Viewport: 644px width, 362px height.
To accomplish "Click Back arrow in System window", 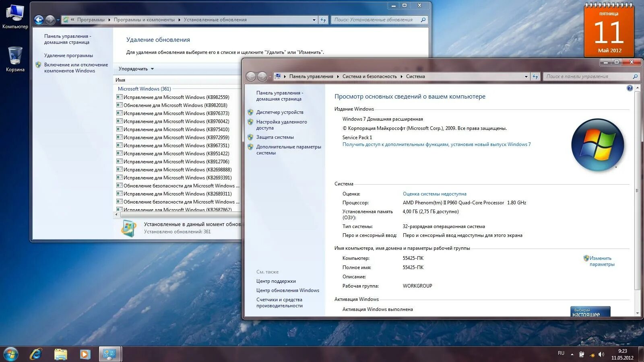I will [x=251, y=76].
